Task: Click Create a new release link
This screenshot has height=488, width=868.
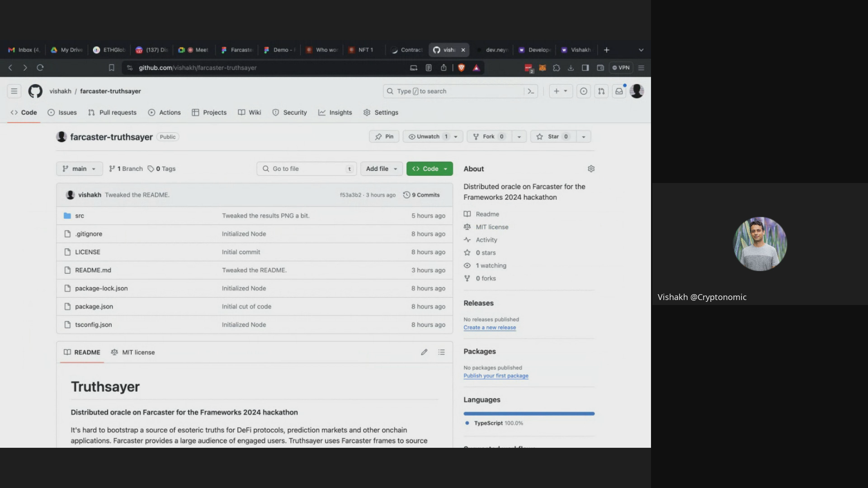Action: point(490,328)
